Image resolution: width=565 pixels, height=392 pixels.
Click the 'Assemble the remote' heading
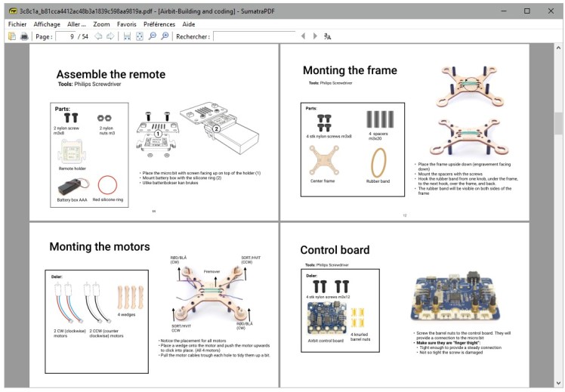[x=110, y=74]
